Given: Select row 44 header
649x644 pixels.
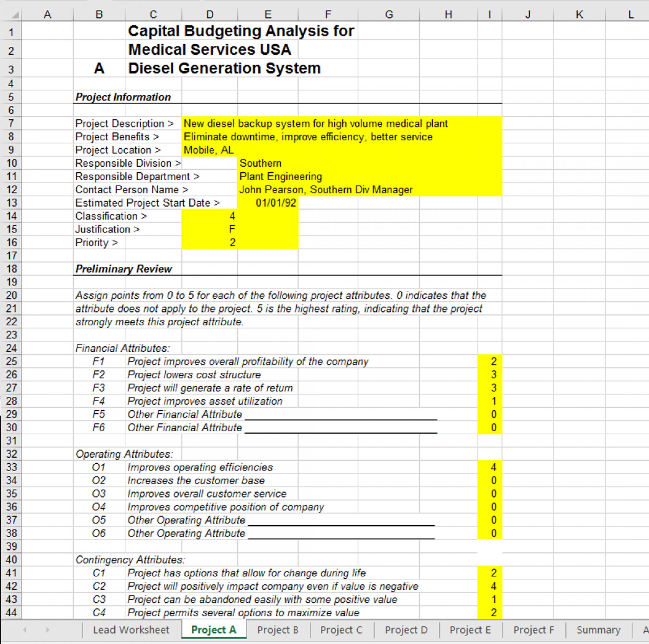Looking at the screenshot, I should (x=11, y=613).
